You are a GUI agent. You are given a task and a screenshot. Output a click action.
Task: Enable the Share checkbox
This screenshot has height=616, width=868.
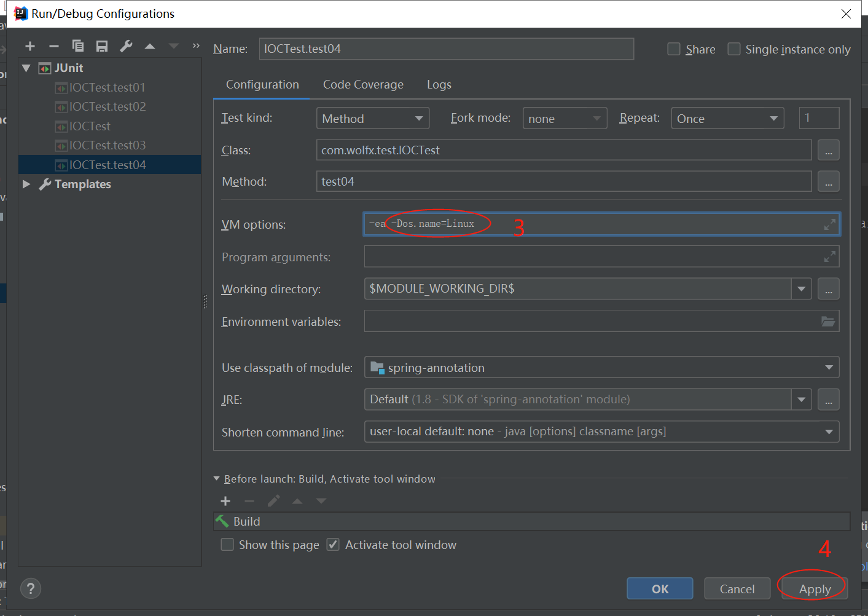coord(674,49)
